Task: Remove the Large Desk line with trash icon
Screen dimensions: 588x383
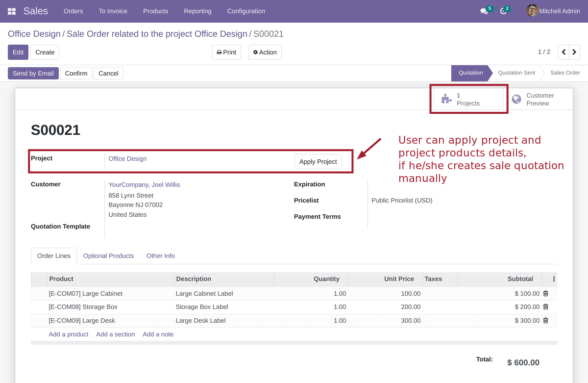Action: pos(546,320)
